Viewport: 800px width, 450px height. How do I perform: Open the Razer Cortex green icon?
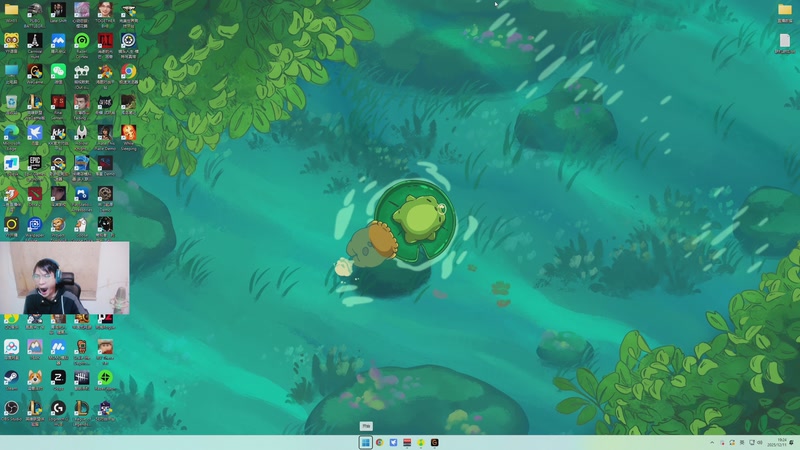[x=82, y=41]
